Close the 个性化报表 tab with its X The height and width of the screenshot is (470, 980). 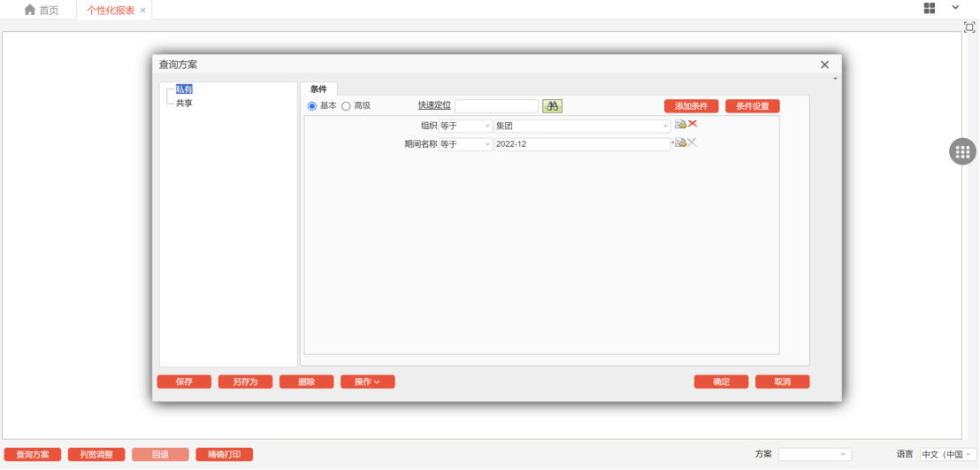click(x=142, y=11)
